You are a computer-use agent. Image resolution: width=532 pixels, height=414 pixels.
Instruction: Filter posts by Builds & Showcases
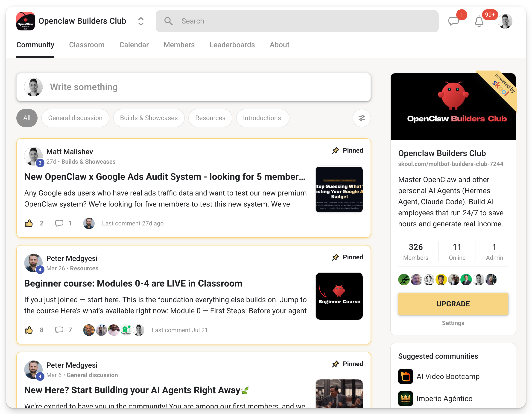coord(149,118)
